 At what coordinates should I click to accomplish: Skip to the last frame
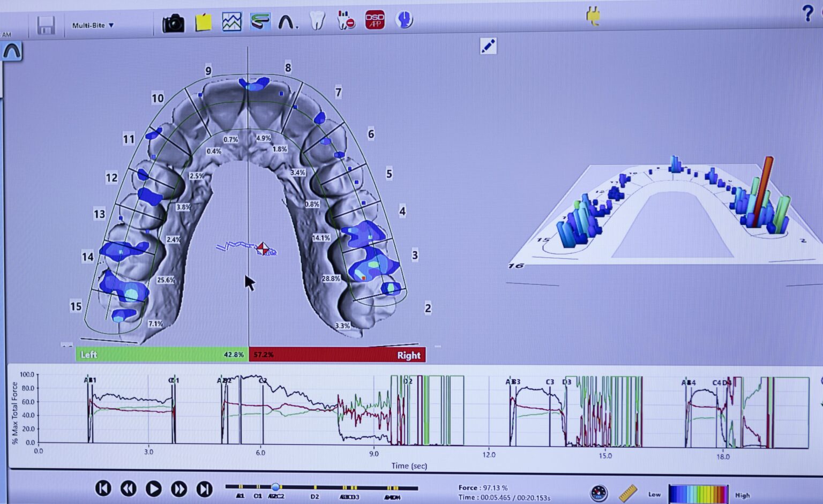pyautogui.click(x=204, y=488)
